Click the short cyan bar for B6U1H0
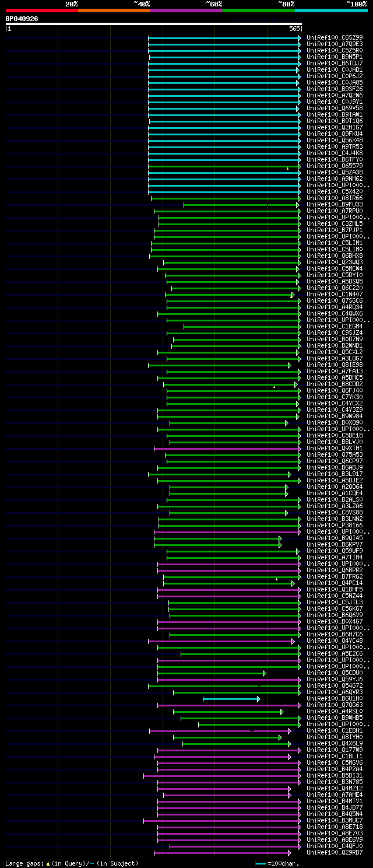 pyautogui.click(x=231, y=698)
